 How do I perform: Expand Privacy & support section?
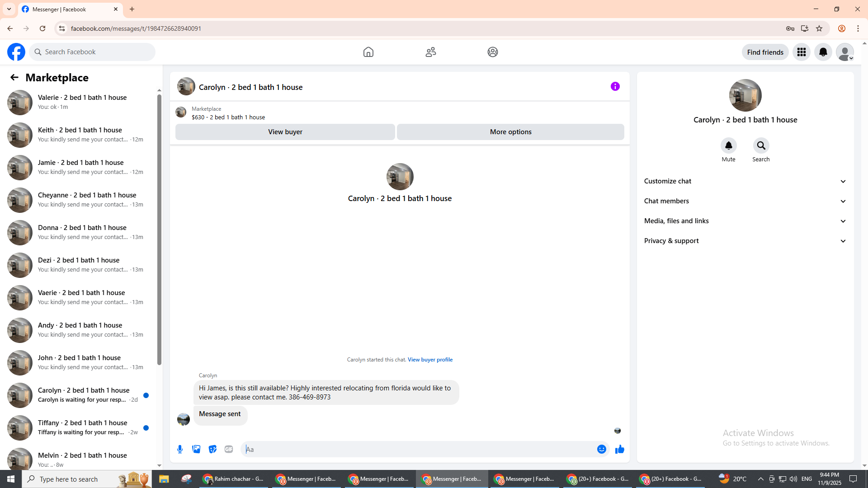click(745, 241)
